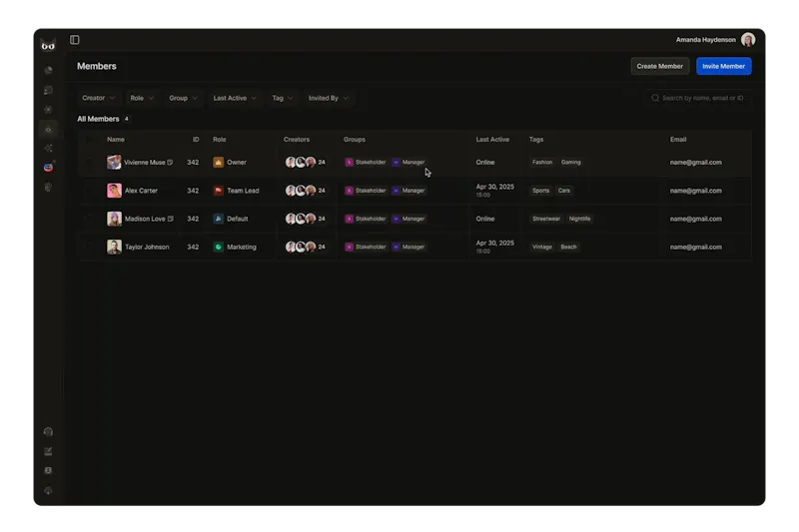Viewport: 799px width, 532px height.
Task: Click the Last Active column header
Action: (x=492, y=140)
